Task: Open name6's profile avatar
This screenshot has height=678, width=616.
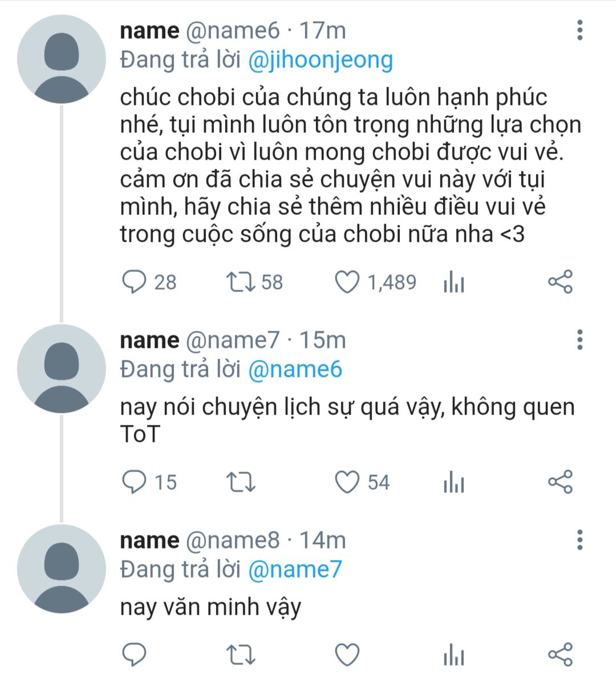Action: [x=62, y=60]
